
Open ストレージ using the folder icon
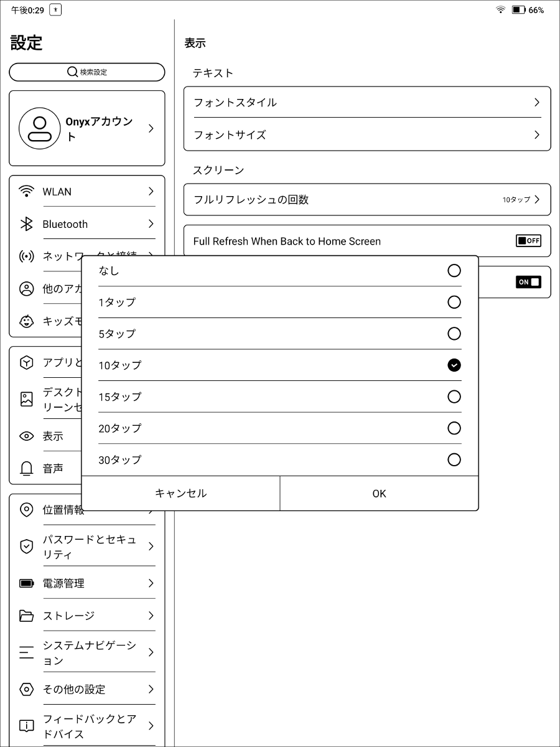pos(26,616)
